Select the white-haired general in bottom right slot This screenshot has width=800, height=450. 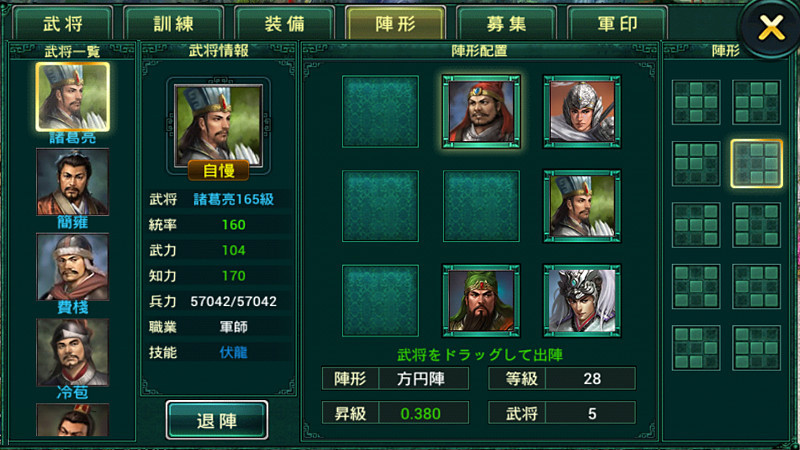(582, 301)
